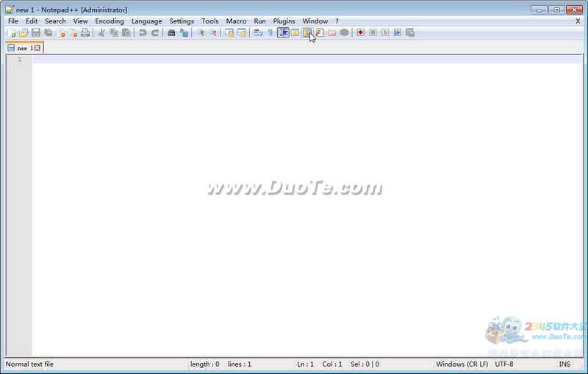Open Find with the binoculars icon
This screenshot has width=588, height=374.
(171, 33)
